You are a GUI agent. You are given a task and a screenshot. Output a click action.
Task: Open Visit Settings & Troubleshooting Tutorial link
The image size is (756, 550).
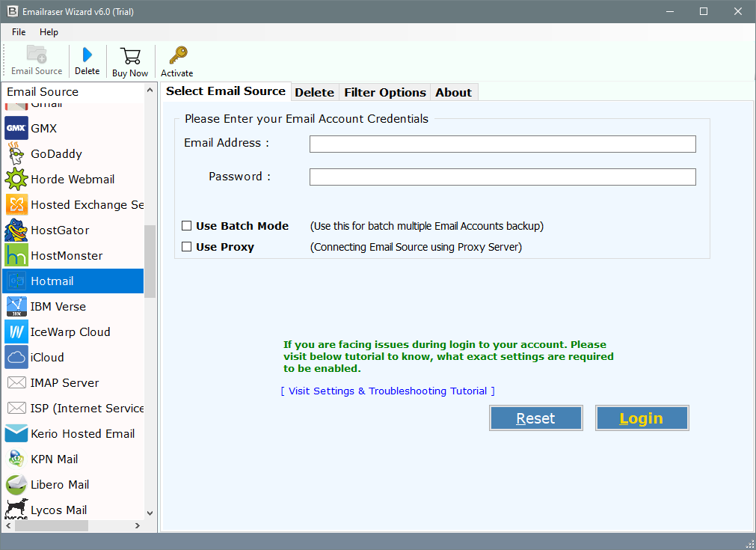[x=387, y=391]
